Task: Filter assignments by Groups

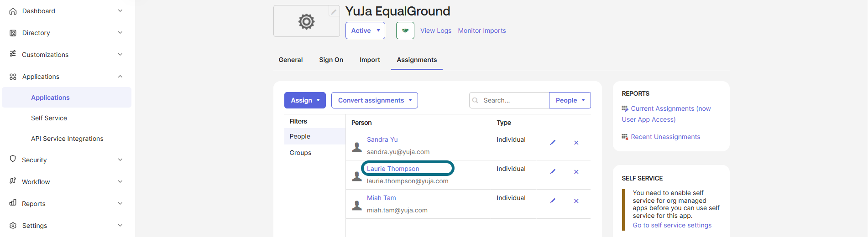Action: pos(314,153)
